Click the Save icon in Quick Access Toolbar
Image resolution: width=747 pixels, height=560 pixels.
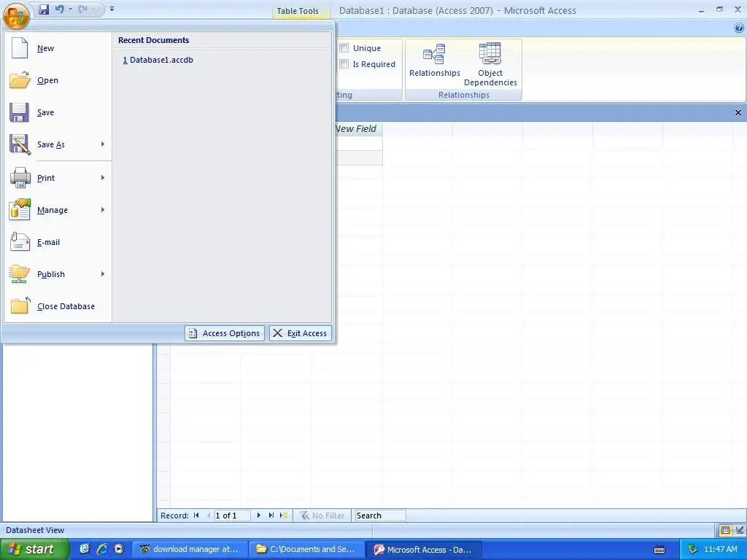[x=44, y=9]
